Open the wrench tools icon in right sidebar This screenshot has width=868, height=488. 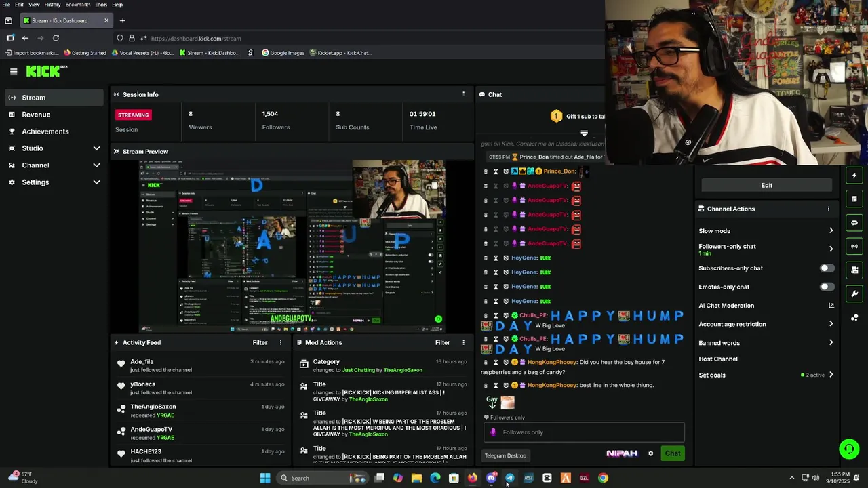(854, 293)
